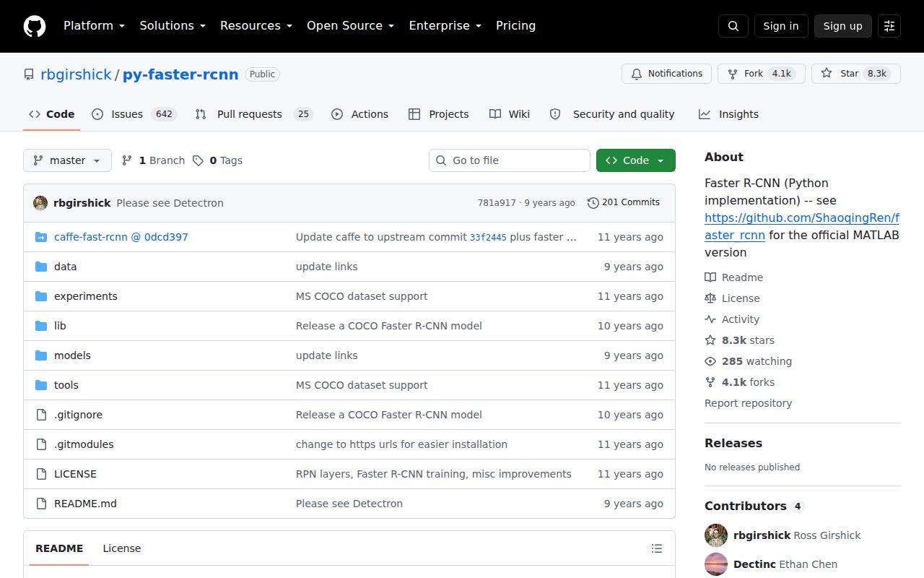This screenshot has width=924, height=578.
Task: Switch to the License tab below files
Action: pos(121,548)
